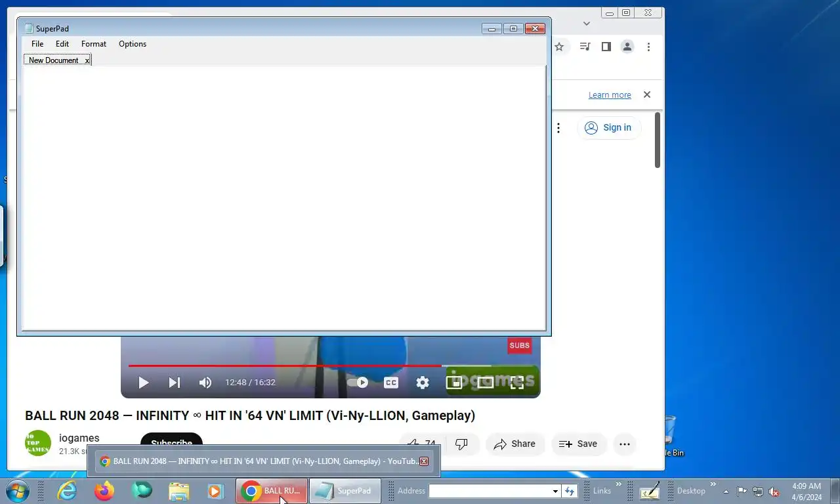Open muted volume tray icon
Screen dimensions: 840x504
(x=774, y=492)
